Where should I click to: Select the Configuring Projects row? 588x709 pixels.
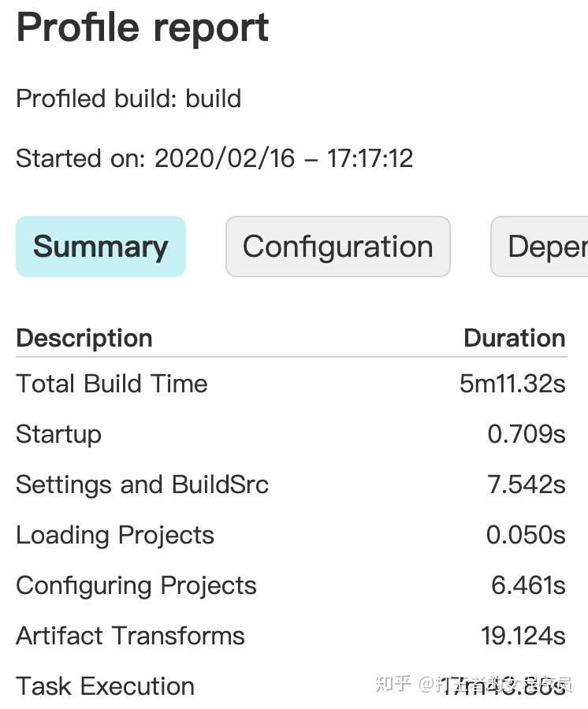[136, 585]
